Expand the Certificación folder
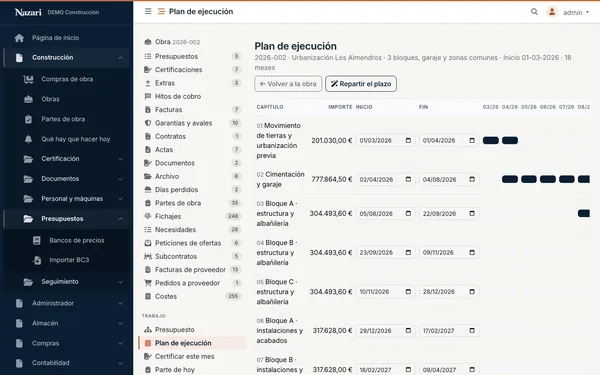Viewport: 600px width, 375px height. [x=73, y=159]
